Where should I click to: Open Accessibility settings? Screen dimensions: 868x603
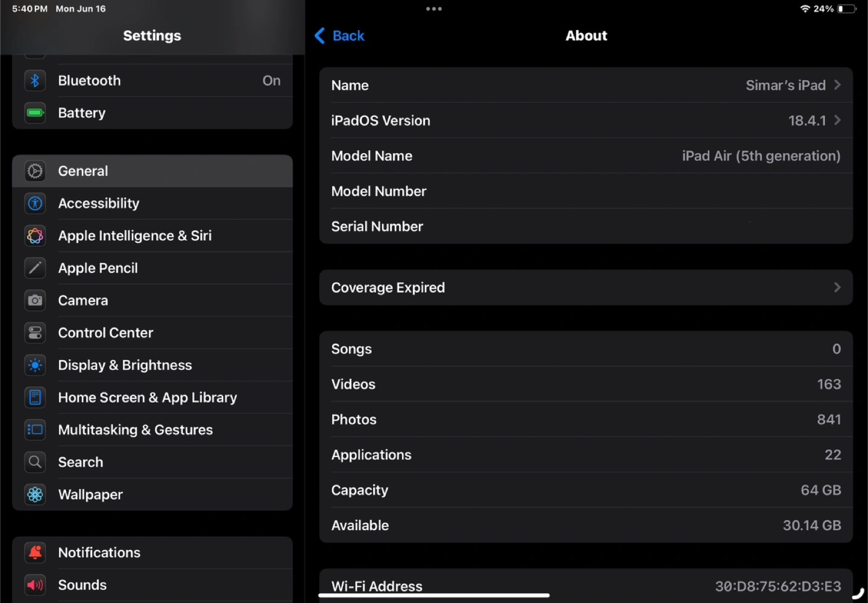click(152, 203)
